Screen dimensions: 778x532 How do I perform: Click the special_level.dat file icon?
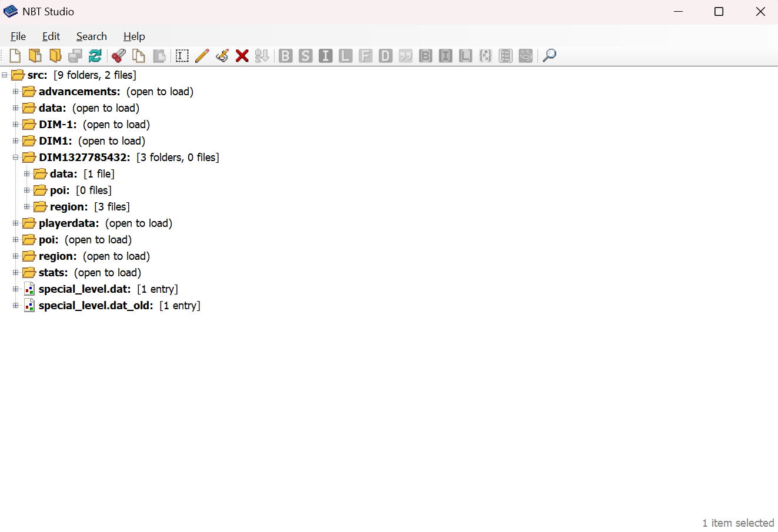click(29, 289)
